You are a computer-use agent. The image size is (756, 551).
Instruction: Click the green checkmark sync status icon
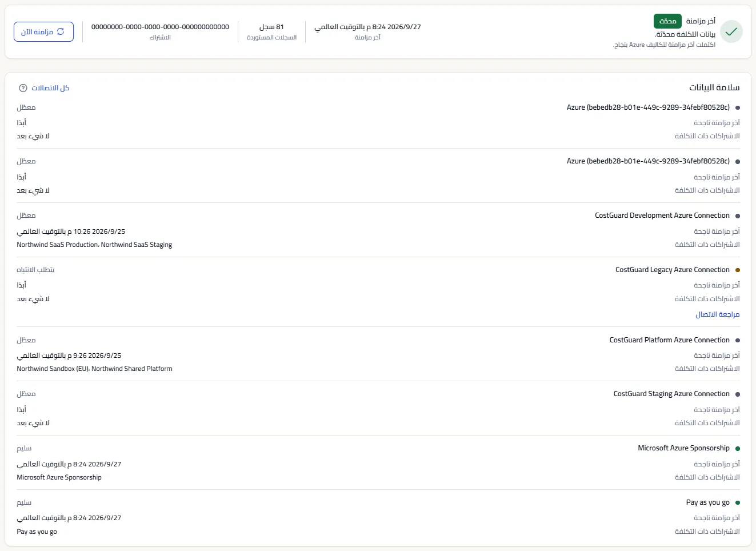point(731,32)
